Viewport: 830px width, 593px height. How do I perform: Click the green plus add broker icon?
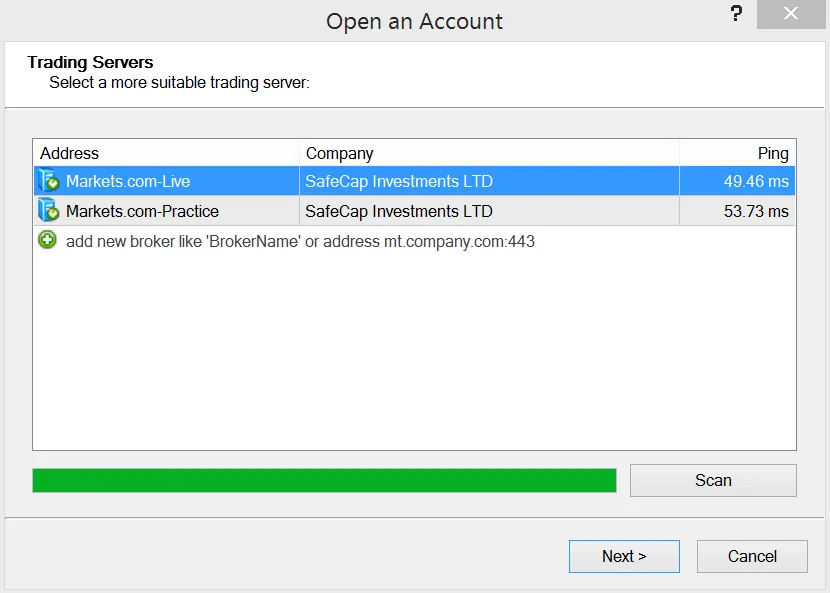[47, 240]
